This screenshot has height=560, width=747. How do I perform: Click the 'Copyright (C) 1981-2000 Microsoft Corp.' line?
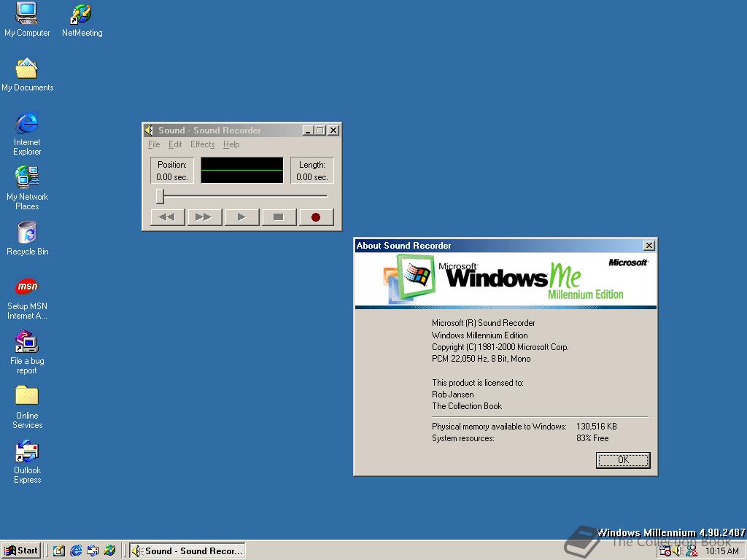pyautogui.click(x=500, y=346)
